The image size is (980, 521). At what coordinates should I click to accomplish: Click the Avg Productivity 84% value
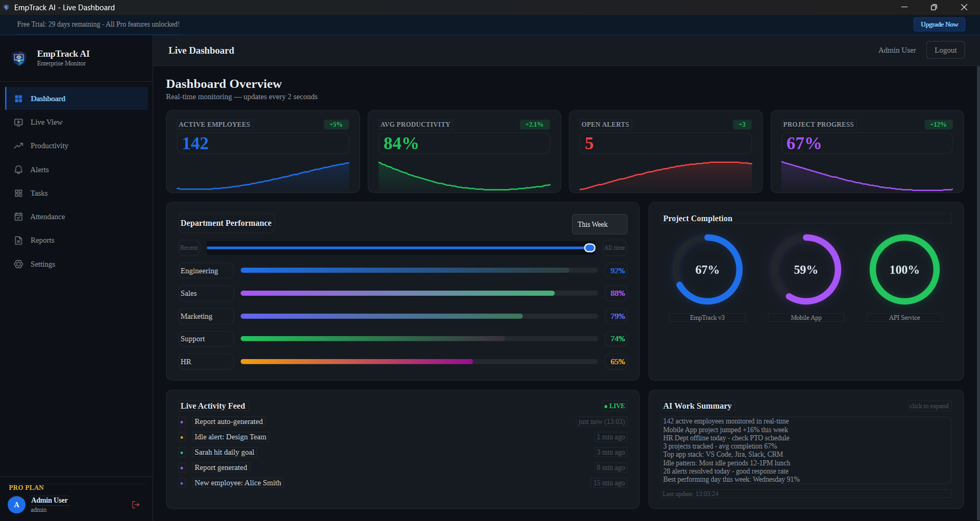[401, 144]
